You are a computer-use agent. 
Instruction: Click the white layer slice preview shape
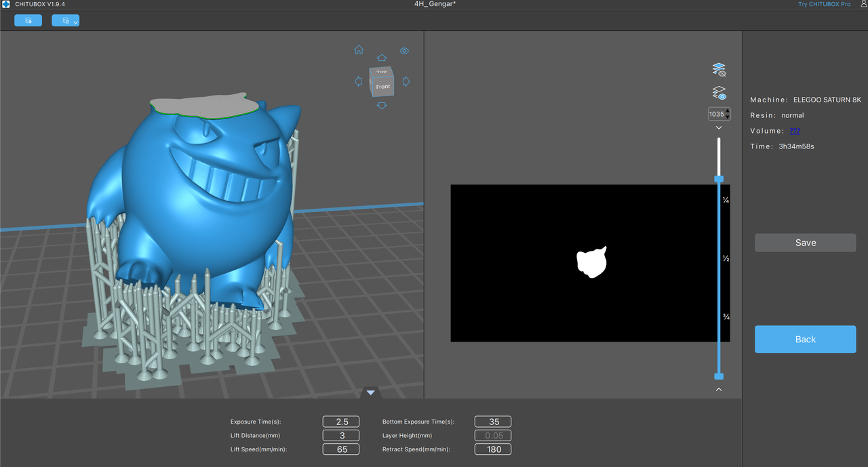591,263
